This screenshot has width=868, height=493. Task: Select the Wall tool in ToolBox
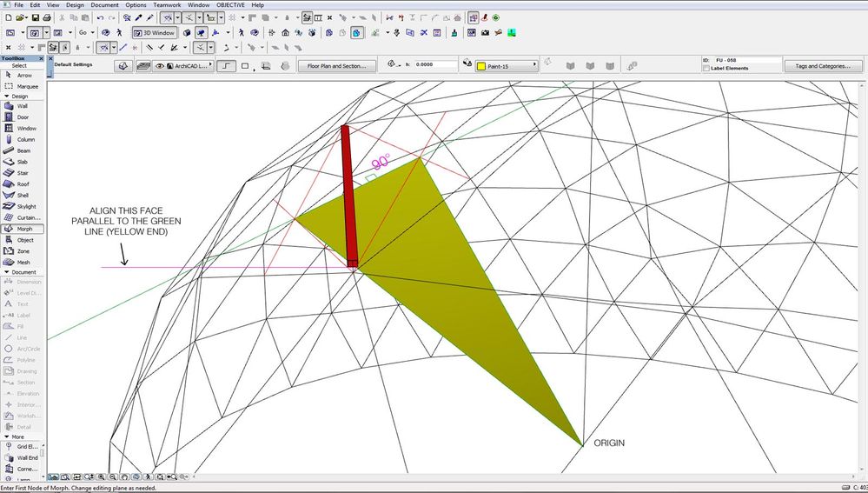(x=22, y=106)
